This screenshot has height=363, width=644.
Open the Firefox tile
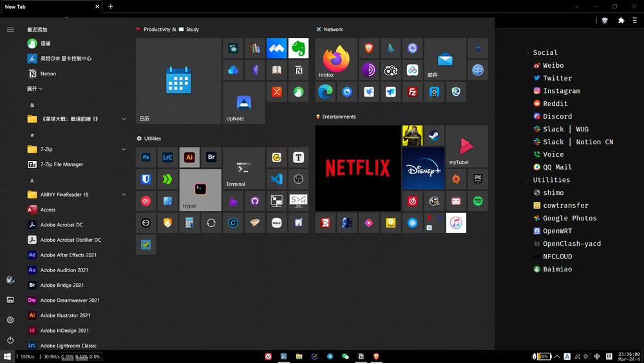(x=336, y=59)
